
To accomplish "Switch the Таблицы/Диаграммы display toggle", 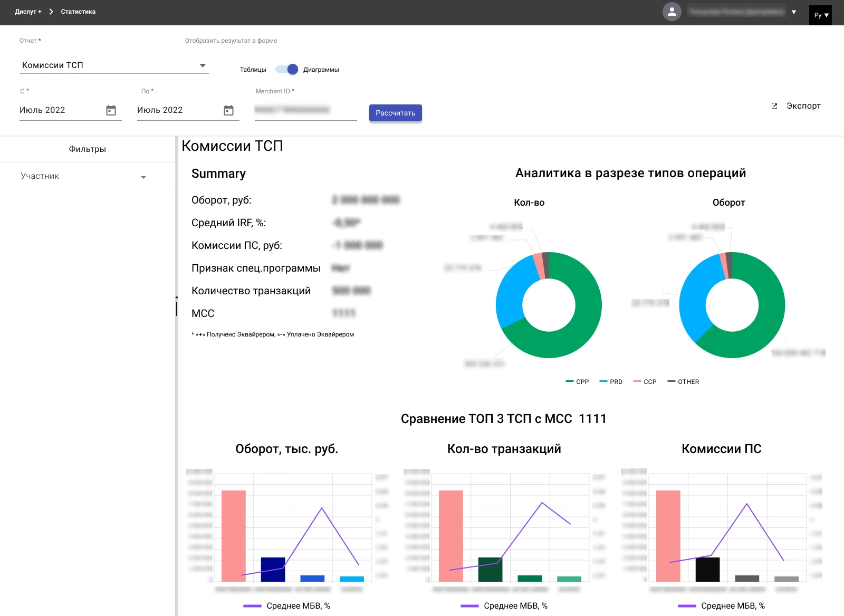I will [287, 70].
